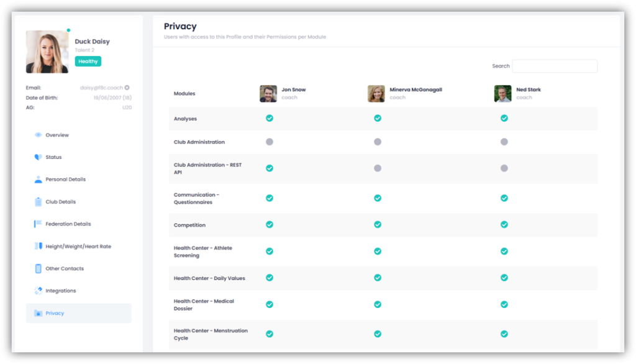Image resolution: width=636 pixels, height=364 pixels.
Task: Click the Healthy status badge
Action: pos(88,61)
